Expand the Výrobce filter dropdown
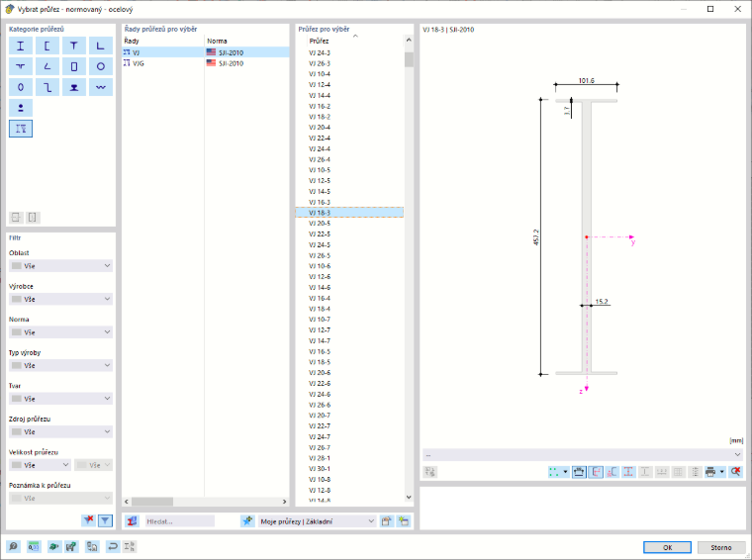 tap(61, 299)
